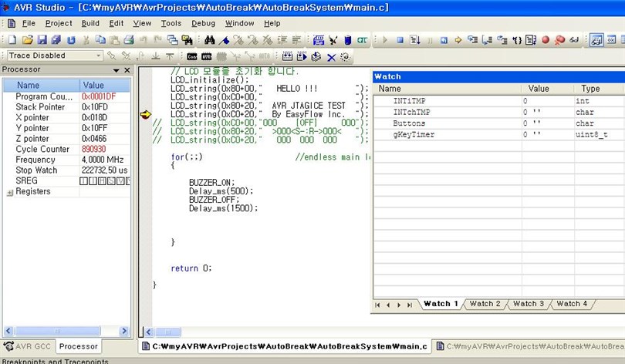Viewport: 625px width, 364px height.
Task: Click the Value column header in Processor
Action: pyautogui.click(x=104, y=86)
